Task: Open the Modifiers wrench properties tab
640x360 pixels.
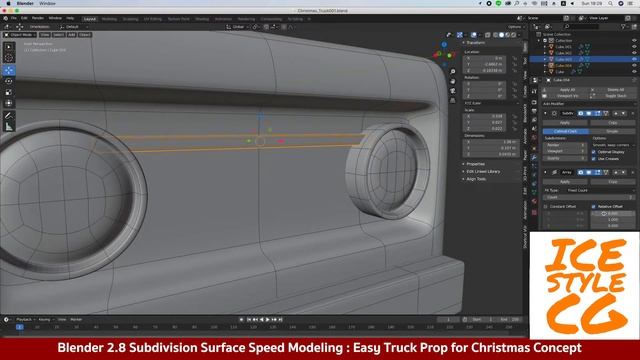Action: (534, 157)
